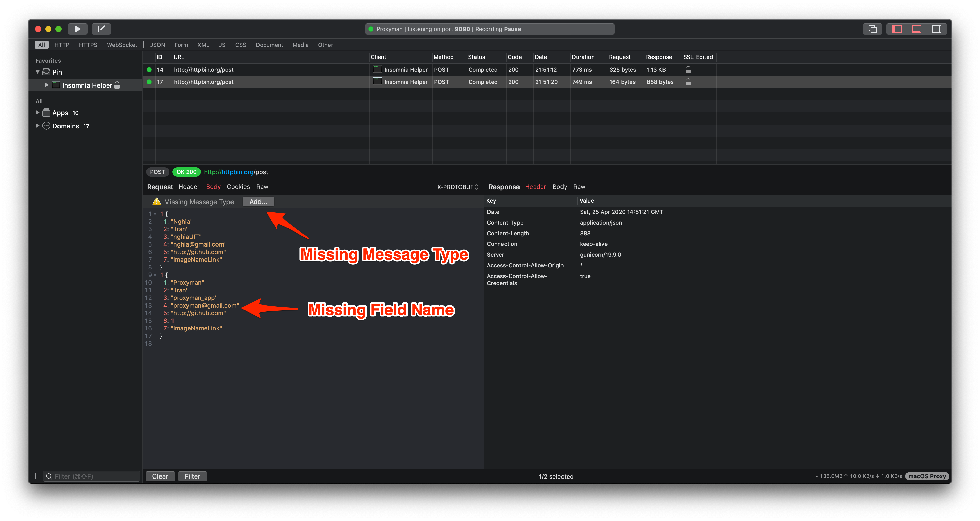Fold the code block at line 9

pyautogui.click(x=155, y=275)
